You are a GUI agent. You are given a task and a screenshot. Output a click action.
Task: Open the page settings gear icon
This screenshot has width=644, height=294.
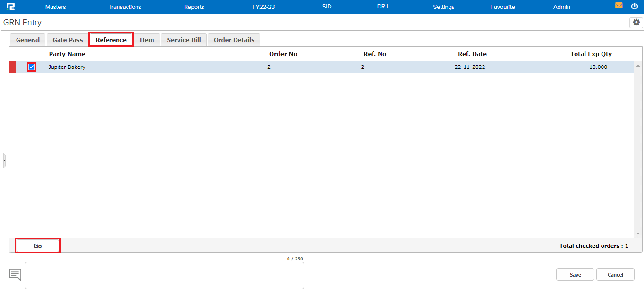[x=636, y=22]
